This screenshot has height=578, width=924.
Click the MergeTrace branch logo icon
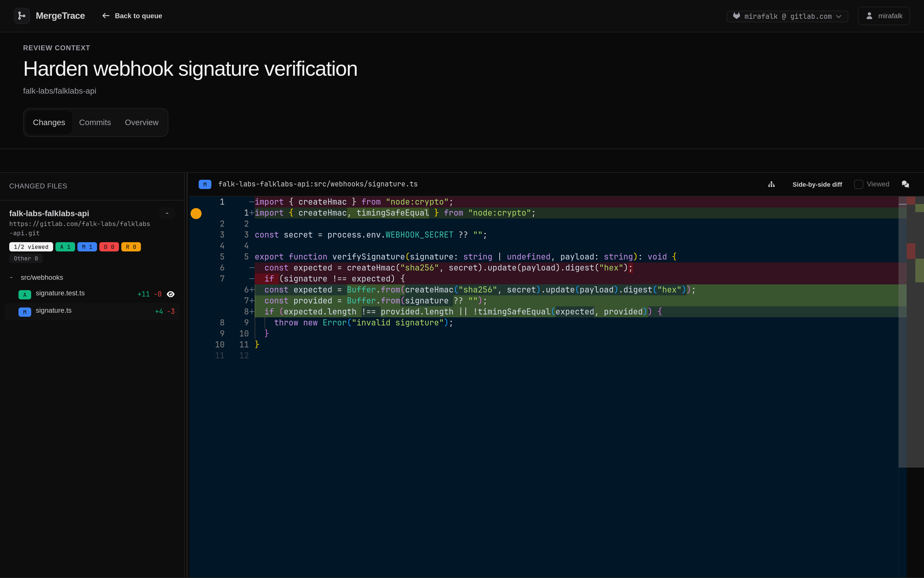22,16
